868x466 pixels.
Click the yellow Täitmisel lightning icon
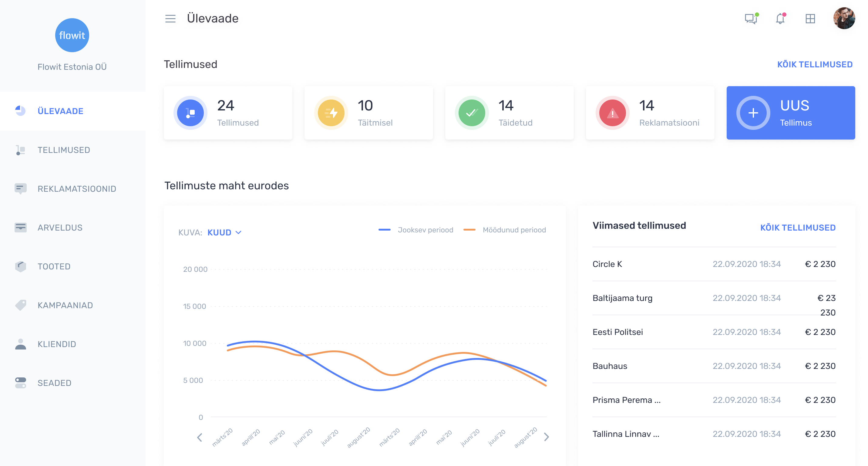click(x=331, y=113)
